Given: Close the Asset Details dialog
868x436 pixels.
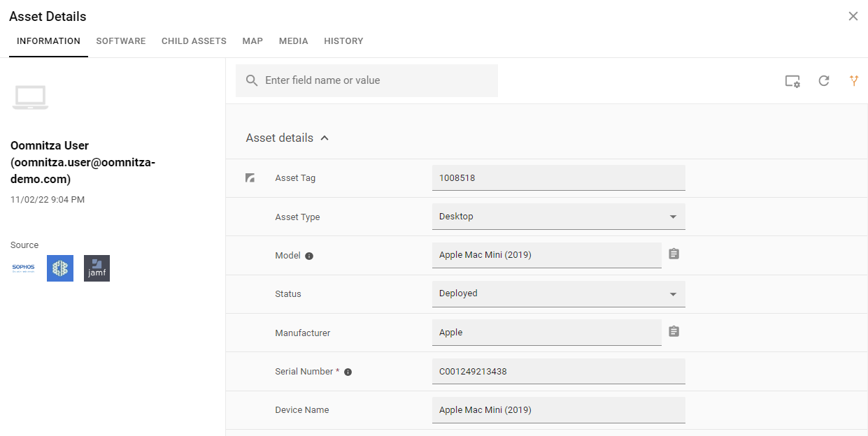Looking at the screenshot, I should click(853, 16).
